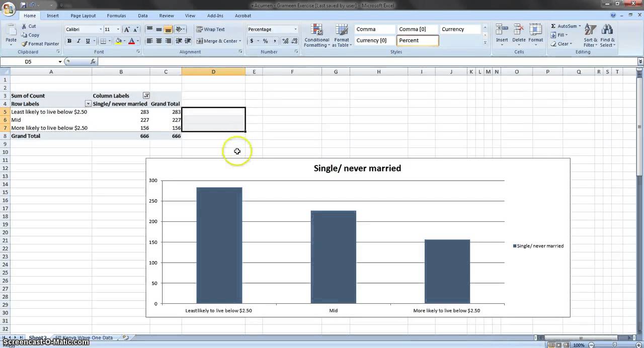Switch to the Data tab
The image size is (644, 348).
tap(143, 16)
